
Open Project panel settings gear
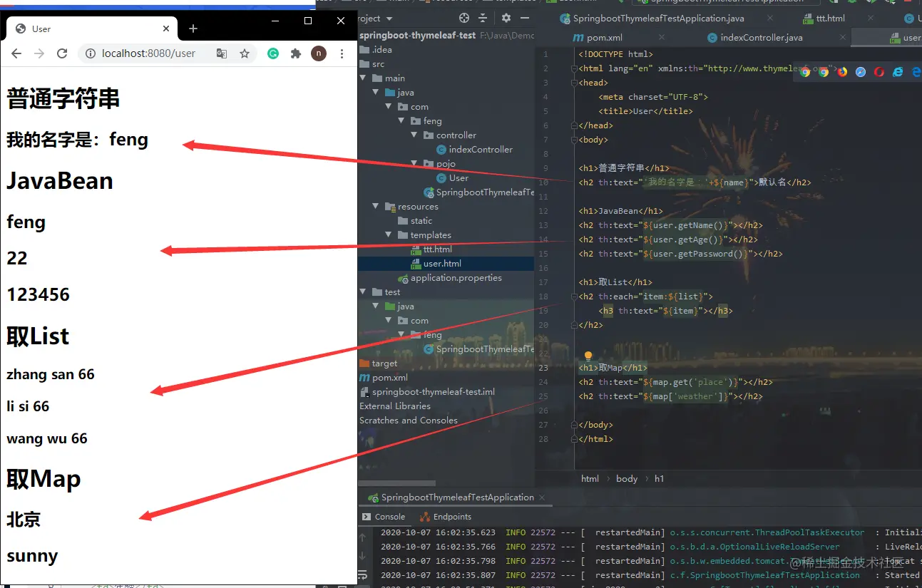pos(506,18)
